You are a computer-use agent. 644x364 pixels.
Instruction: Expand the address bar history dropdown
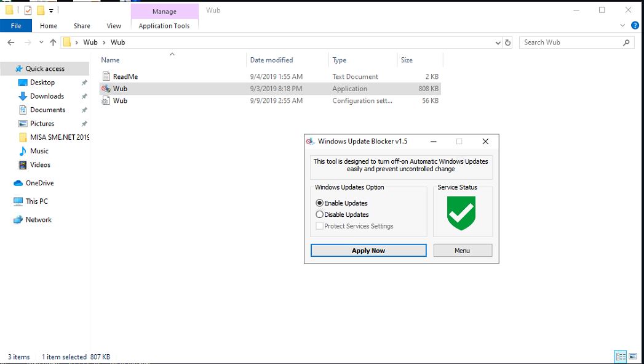pos(498,42)
